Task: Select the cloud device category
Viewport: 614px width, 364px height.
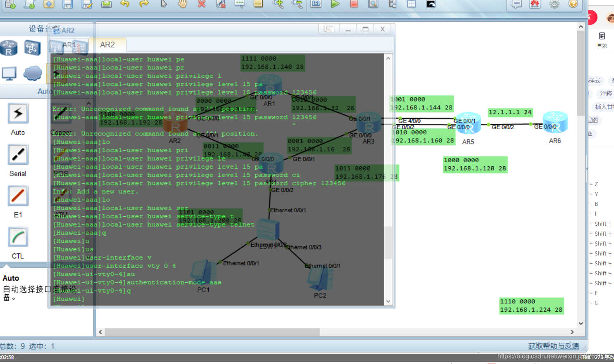Action: pyautogui.click(x=33, y=73)
